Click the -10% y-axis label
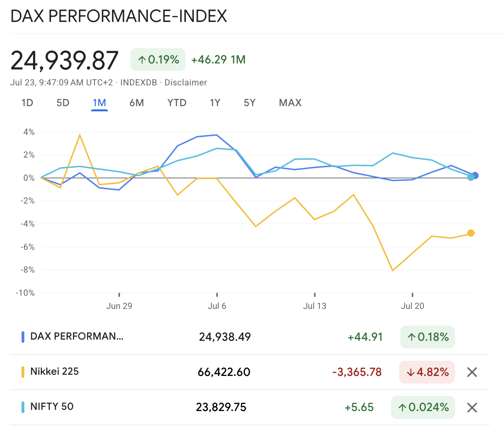The width and height of the screenshot is (504, 435). 25,293
